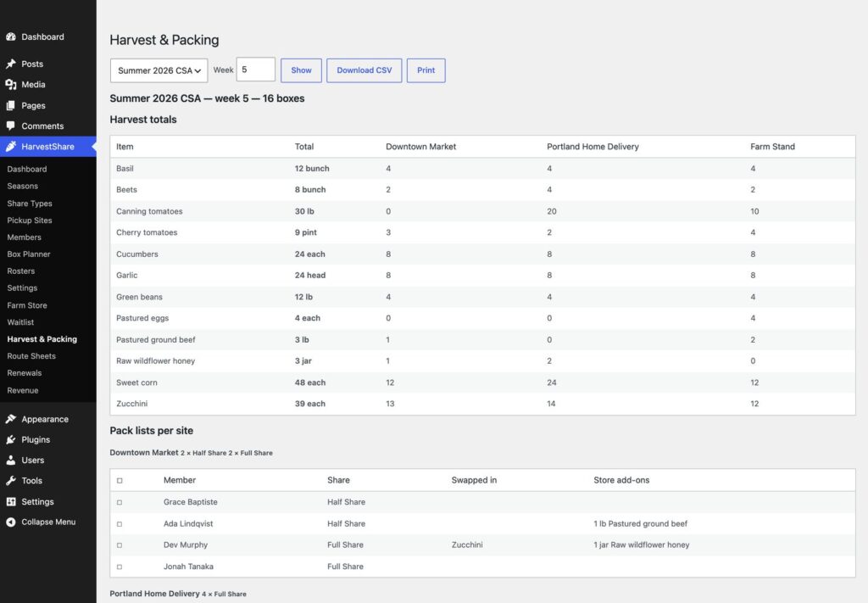Click the Comments speech bubble icon
The image size is (868, 603).
point(10,126)
